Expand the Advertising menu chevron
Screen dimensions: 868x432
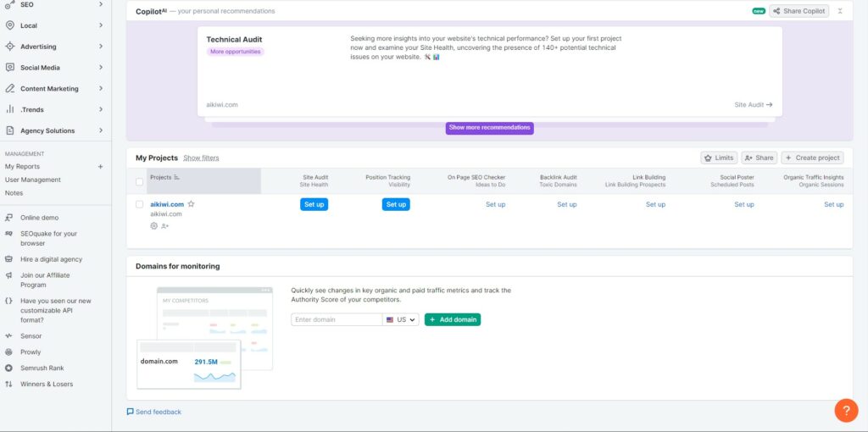101,47
